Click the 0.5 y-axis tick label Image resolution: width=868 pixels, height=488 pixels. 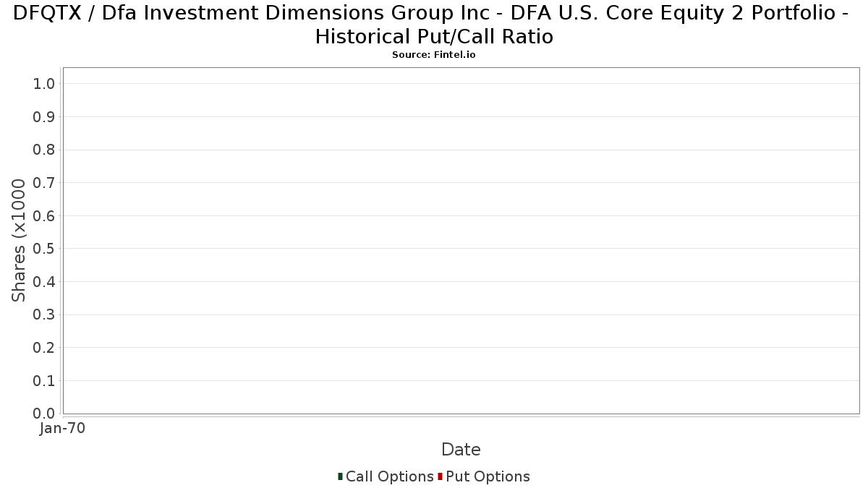[44, 249]
